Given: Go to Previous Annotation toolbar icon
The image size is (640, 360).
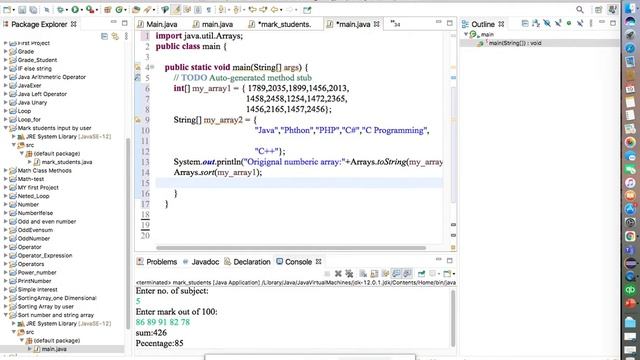Looking at the screenshot, I should point(236,9).
